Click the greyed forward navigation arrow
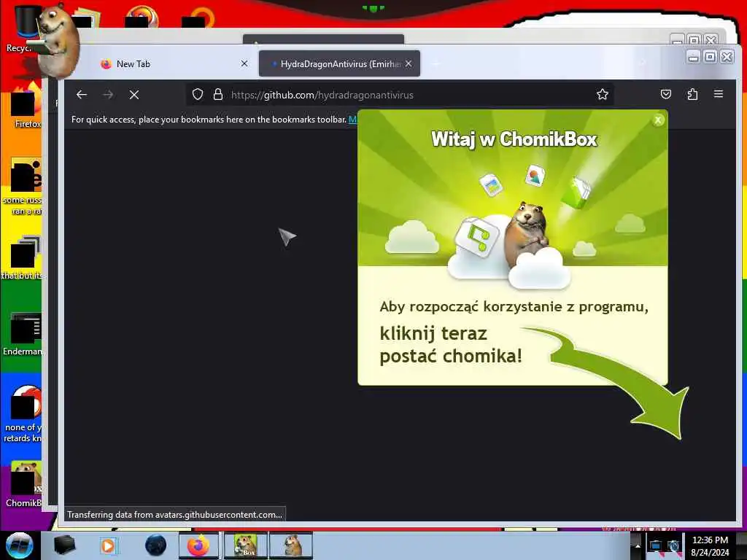The width and height of the screenshot is (747, 560). 108,95
